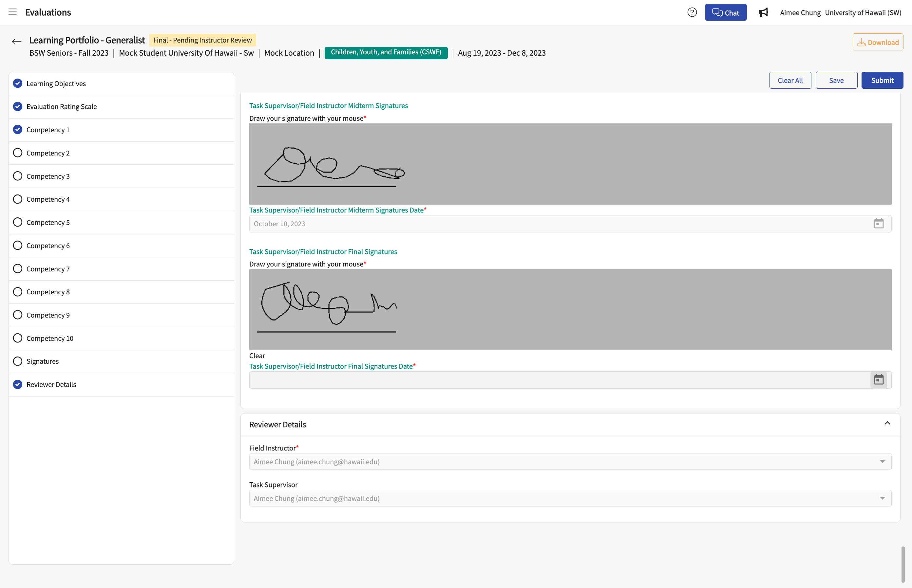The image size is (912, 588).
Task: Download the Learning Portfolio
Action: click(x=878, y=42)
